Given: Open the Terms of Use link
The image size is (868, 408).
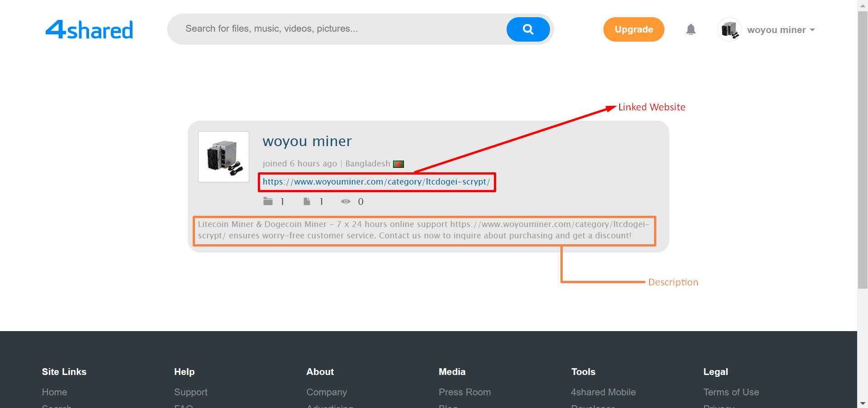Looking at the screenshot, I should (730, 392).
